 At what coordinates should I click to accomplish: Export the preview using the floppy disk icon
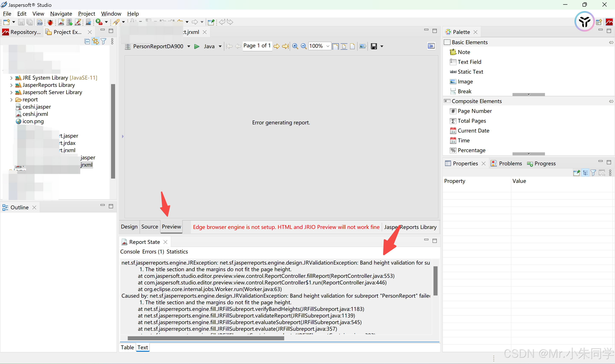click(374, 46)
